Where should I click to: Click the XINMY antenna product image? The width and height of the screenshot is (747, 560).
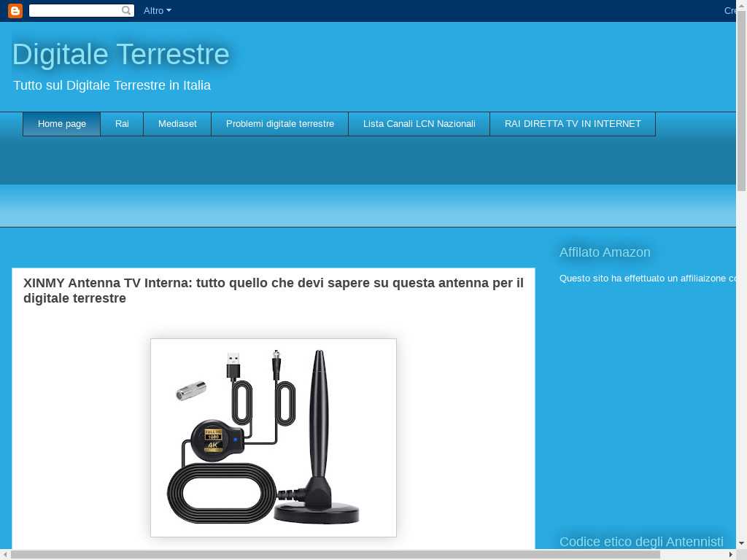[x=274, y=437]
